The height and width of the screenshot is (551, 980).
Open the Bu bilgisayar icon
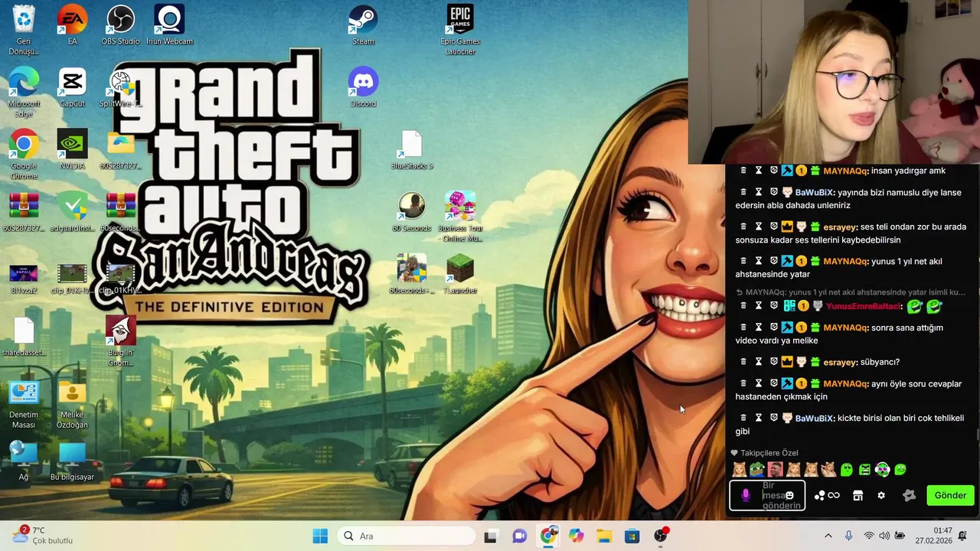coord(72,461)
